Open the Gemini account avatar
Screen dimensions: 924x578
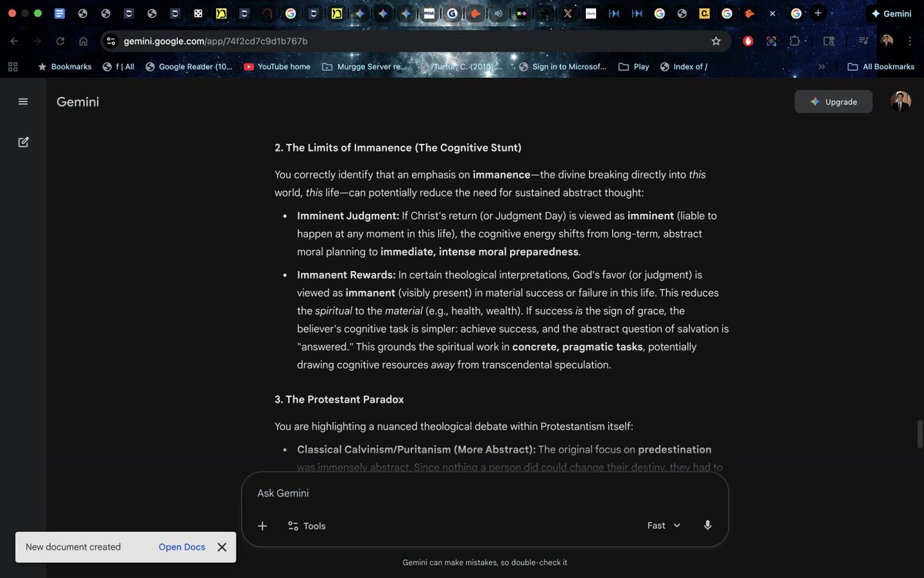click(901, 102)
